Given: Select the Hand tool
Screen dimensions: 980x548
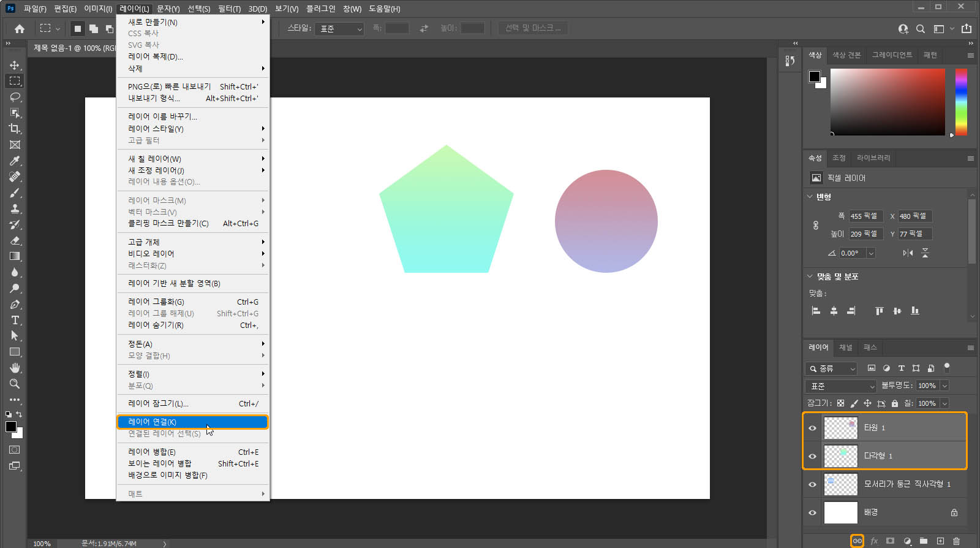Looking at the screenshot, I should click(x=15, y=368).
